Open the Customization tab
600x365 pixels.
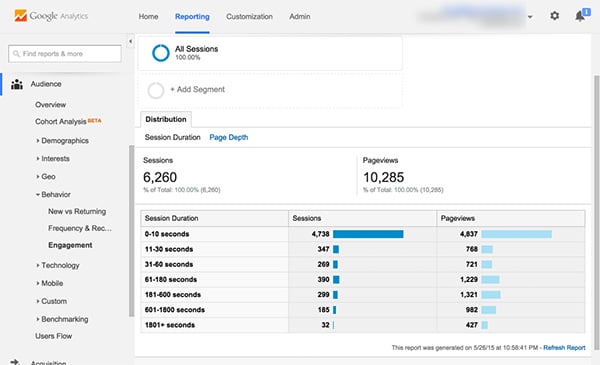pos(249,16)
